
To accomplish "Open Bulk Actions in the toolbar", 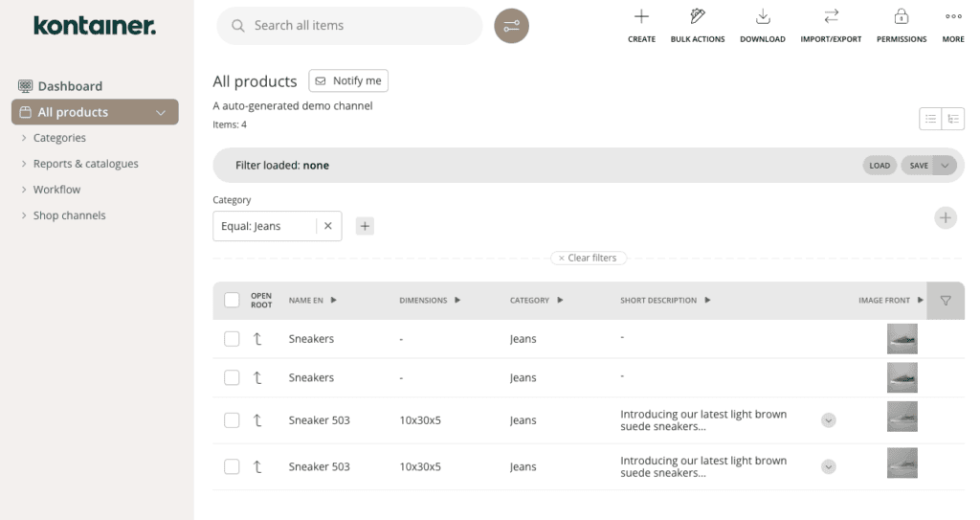I will (x=697, y=17).
